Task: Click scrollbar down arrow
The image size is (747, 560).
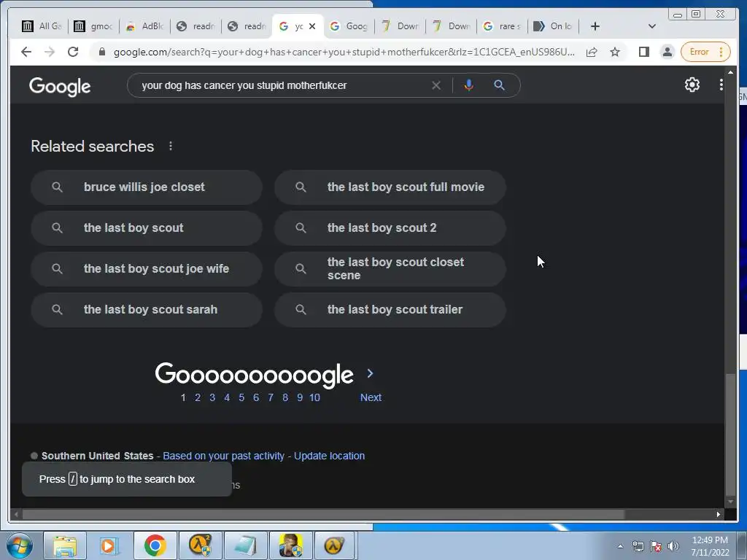Action: pos(730,502)
